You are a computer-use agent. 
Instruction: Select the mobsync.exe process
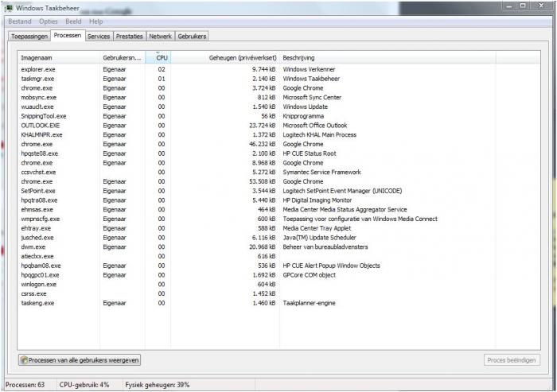(278, 97)
